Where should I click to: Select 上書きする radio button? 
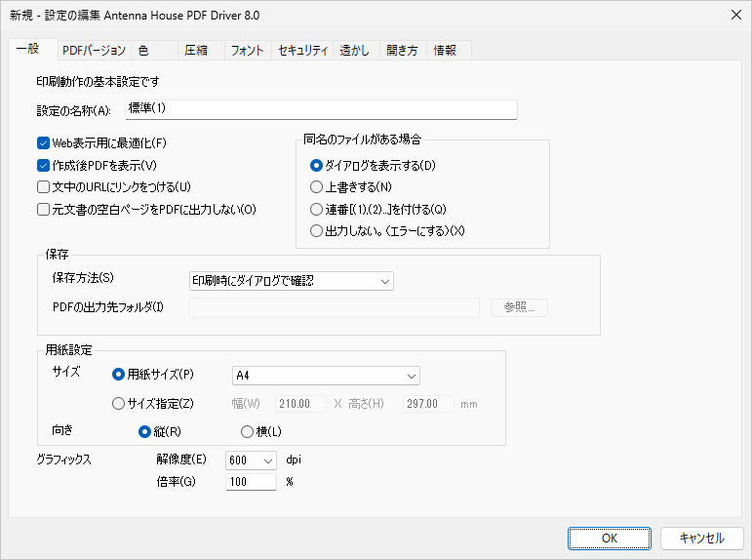click(316, 186)
